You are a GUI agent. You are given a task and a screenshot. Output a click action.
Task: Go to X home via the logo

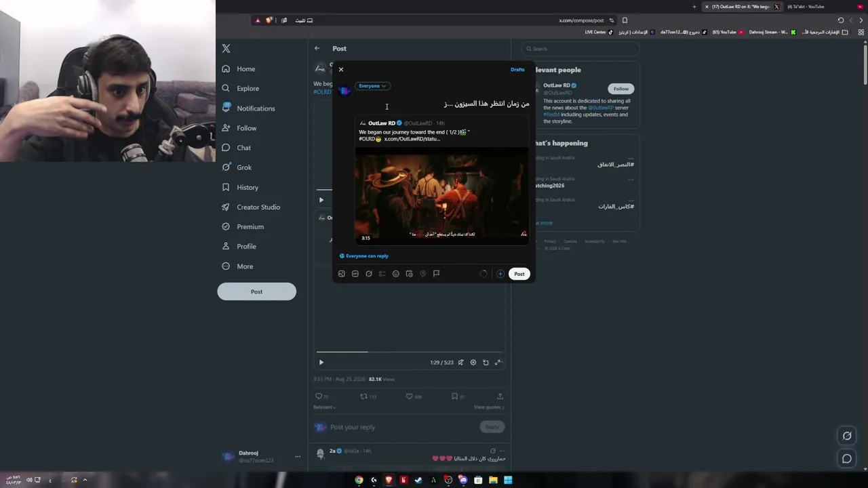226,49
